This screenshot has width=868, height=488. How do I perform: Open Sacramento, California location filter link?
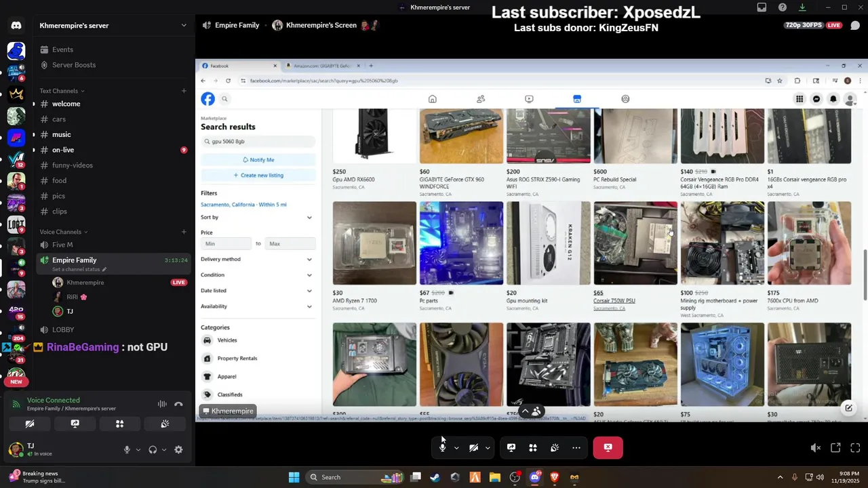coord(243,205)
